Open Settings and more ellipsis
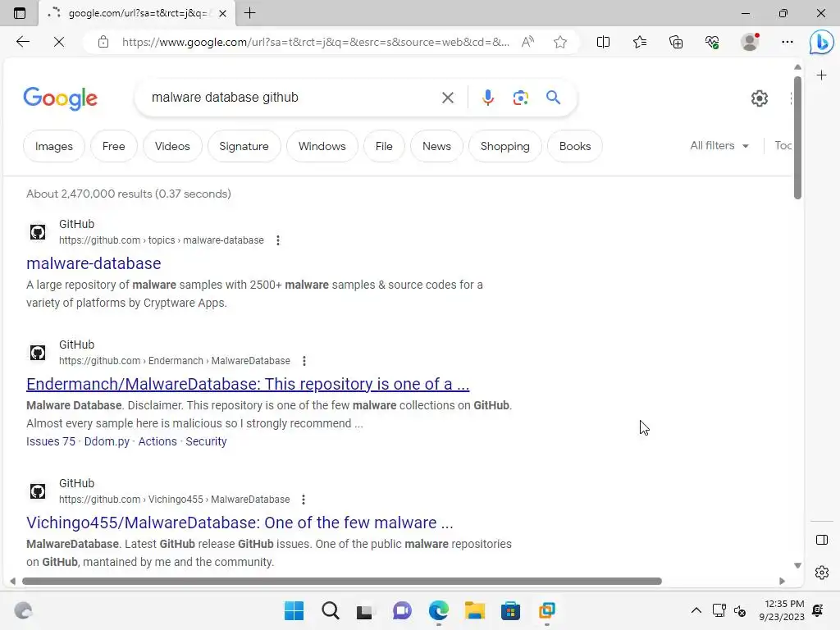The image size is (840, 630). [x=787, y=42]
